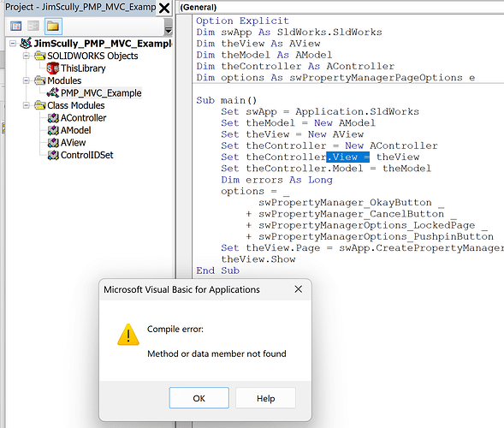Click the PMP_MVC_Example module icon
The height and width of the screenshot is (428, 504).
tap(53, 93)
